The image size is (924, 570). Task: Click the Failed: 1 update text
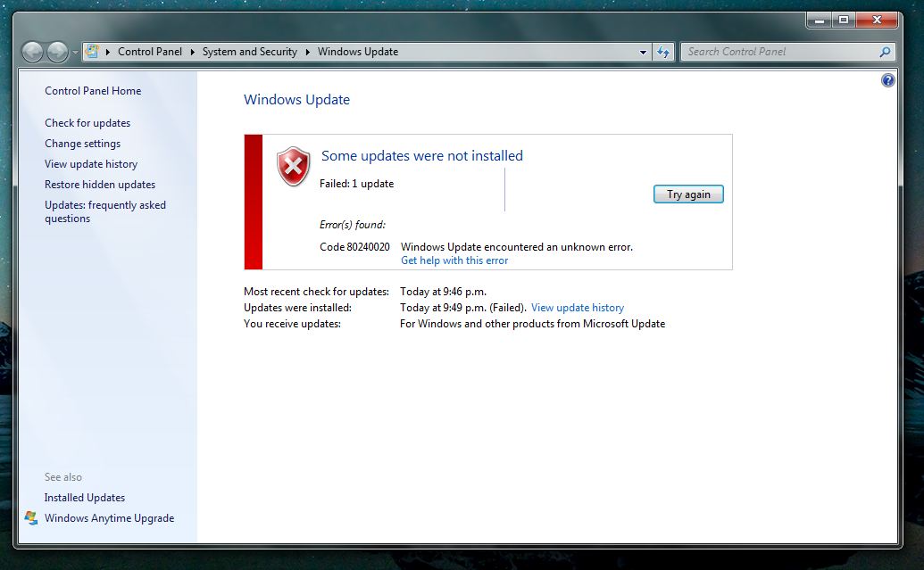tap(356, 184)
